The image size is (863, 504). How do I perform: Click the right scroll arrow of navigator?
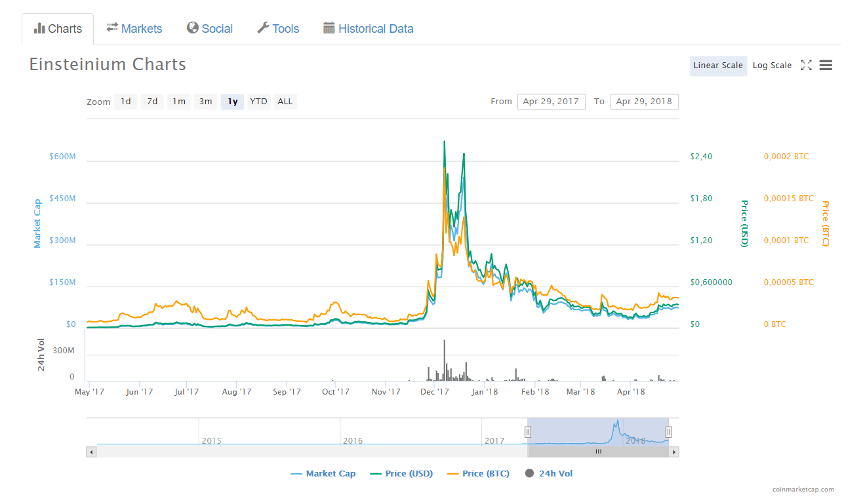tap(673, 452)
